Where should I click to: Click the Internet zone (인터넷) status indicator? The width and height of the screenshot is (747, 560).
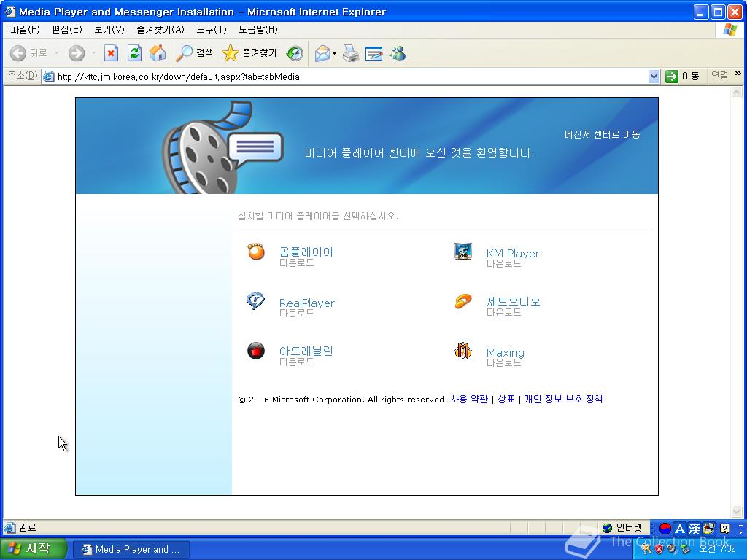click(x=623, y=528)
